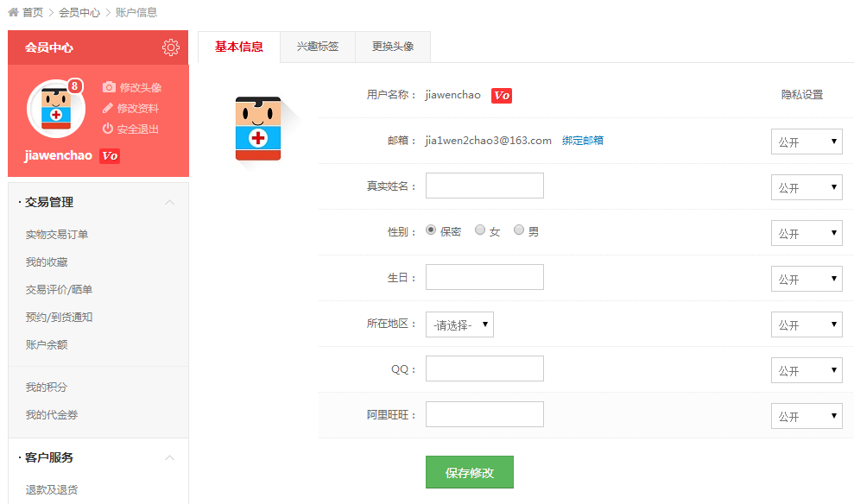Click the green 保存修改 button

click(x=469, y=472)
